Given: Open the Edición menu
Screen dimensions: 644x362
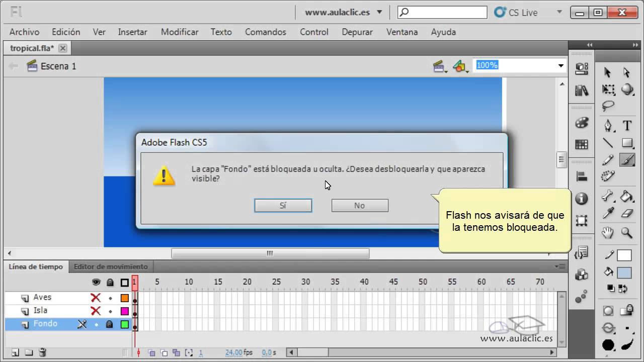Looking at the screenshot, I should point(66,32).
